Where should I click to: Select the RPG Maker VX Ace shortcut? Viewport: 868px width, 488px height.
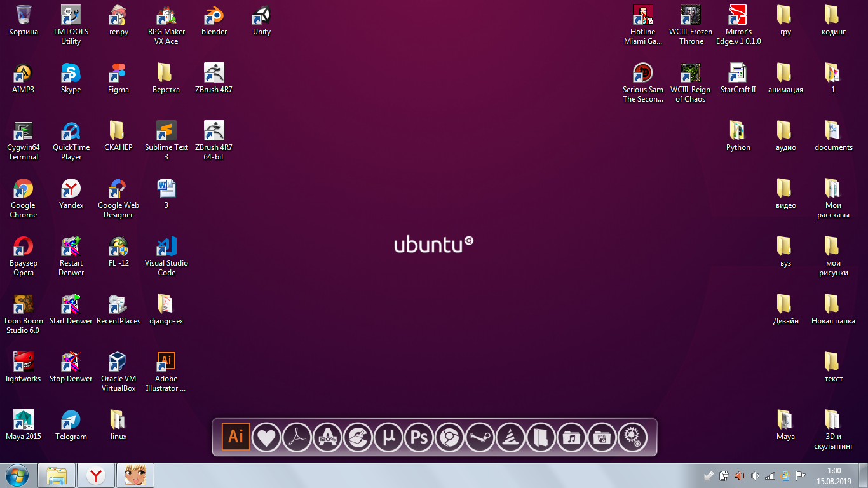(x=166, y=25)
